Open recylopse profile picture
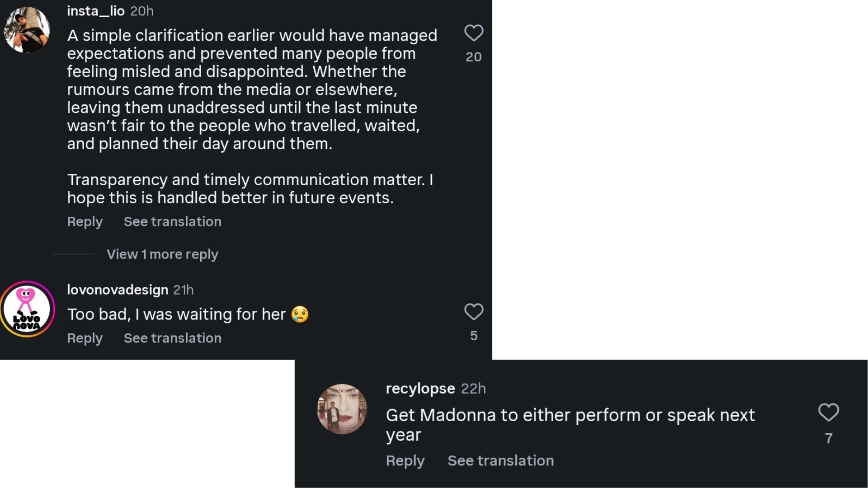This screenshot has width=868, height=488. (x=342, y=409)
